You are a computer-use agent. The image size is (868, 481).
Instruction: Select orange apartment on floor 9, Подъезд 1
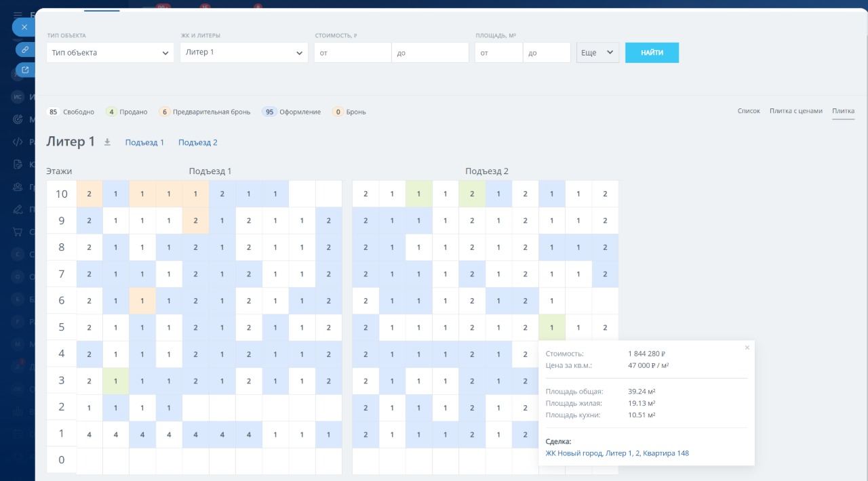(195, 221)
